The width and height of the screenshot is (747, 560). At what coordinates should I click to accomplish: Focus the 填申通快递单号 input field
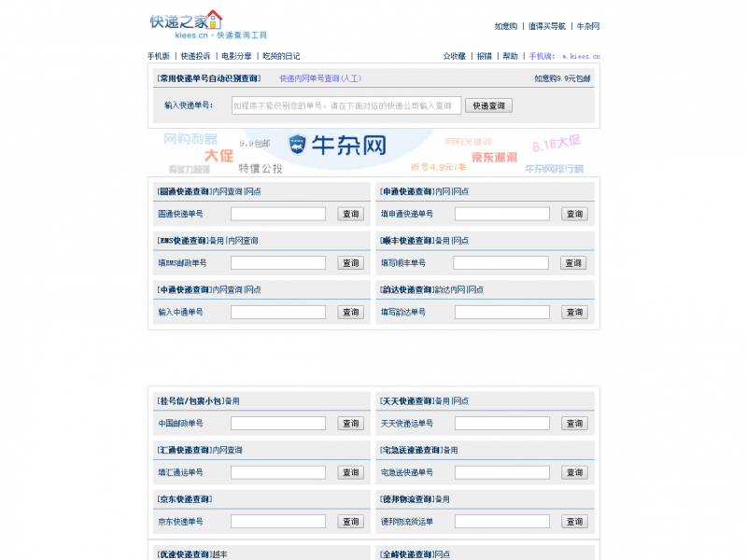coord(502,214)
